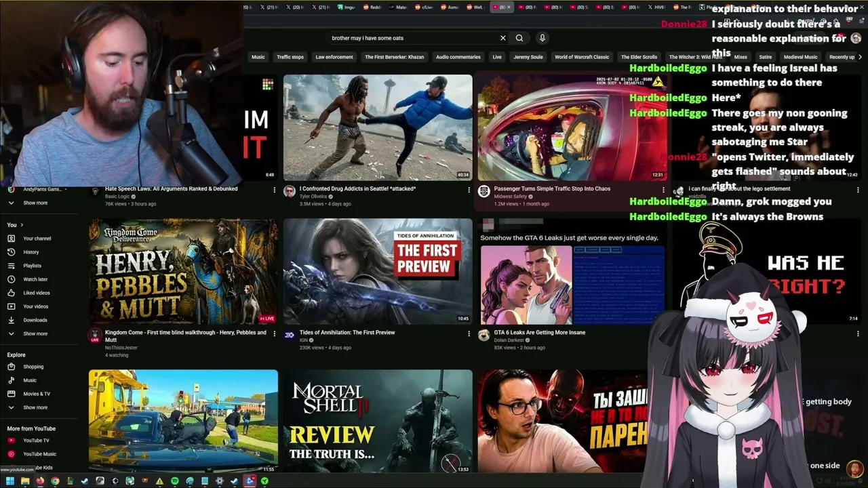Select the Music filter chip
Screen dimensions: 868x488
(258, 57)
